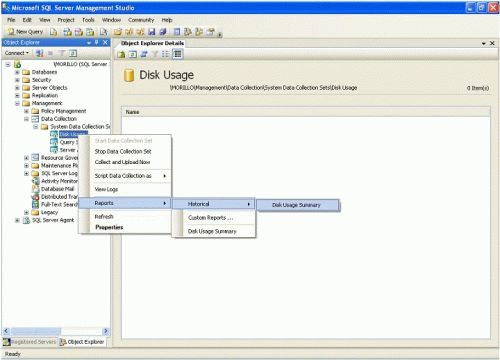
Task: Expand the Server Objects folder
Action: click(17, 88)
